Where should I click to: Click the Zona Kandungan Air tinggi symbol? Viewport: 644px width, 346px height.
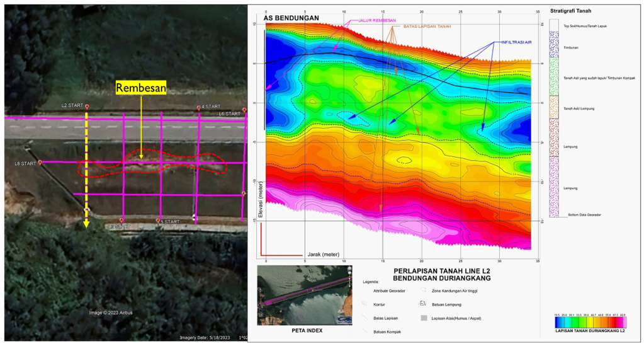point(424,291)
